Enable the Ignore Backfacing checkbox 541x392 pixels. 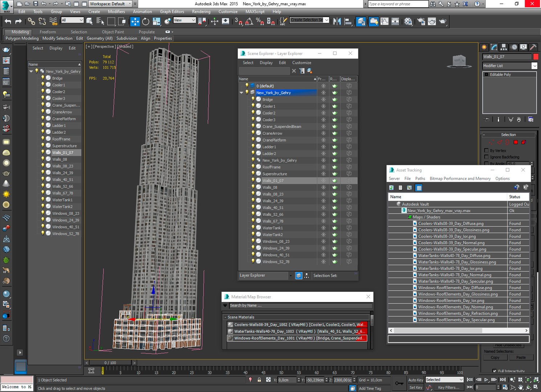pyautogui.click(x=487, y=157)
